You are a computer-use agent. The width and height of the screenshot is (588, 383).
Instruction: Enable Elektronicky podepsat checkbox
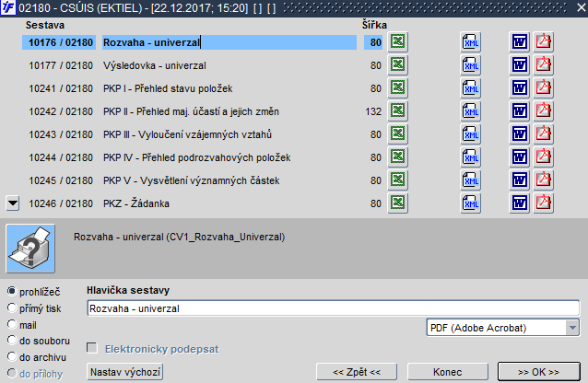[92, 348]
